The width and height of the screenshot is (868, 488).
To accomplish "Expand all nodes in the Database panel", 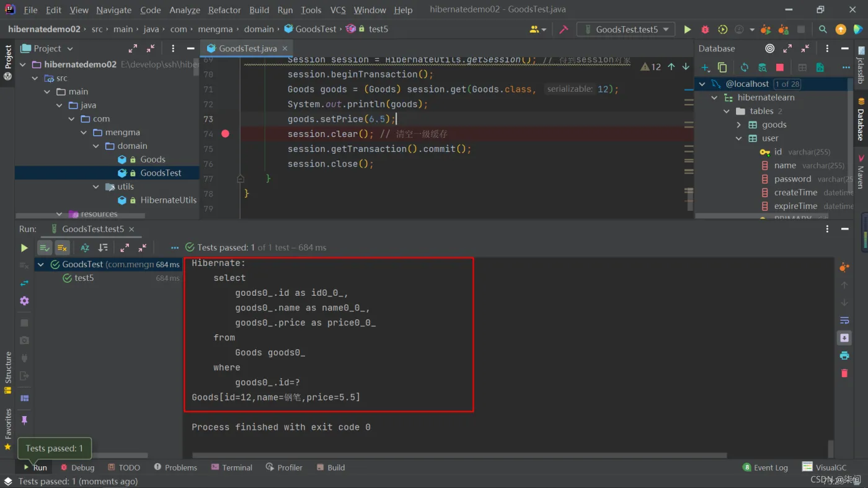I will [x=787, y=48].
